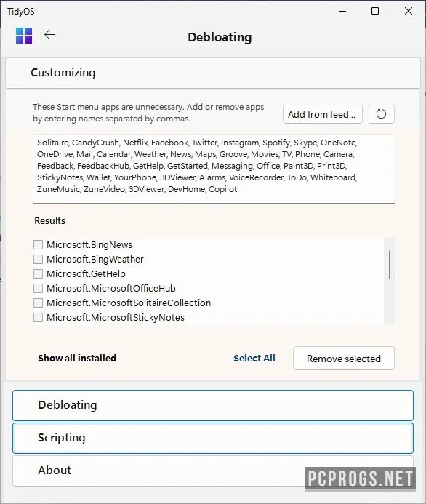Enable the Microsoft.MicrosoftOfficeHub checkbox
The image size is (426, 504).
click(39, 288)
